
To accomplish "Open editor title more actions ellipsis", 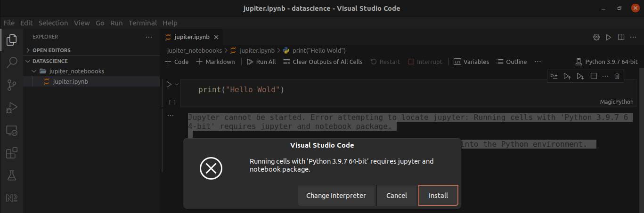I will coord(633,37).
